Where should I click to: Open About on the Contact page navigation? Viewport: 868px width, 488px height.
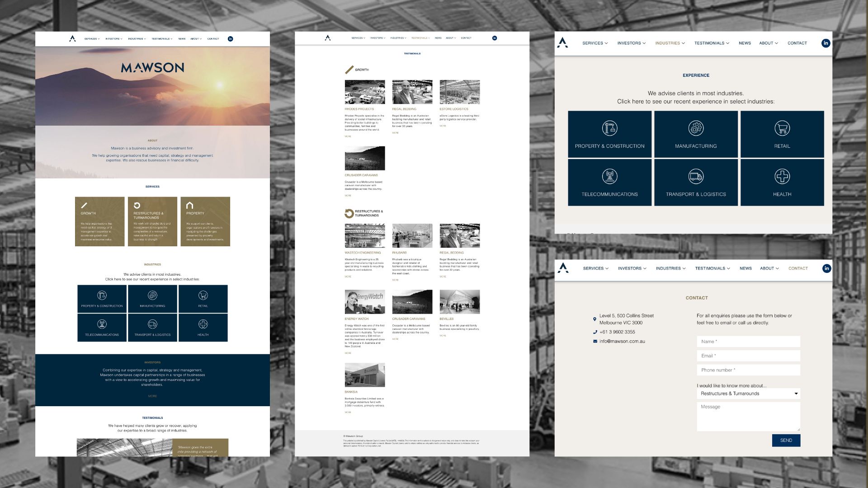point(769,268)
